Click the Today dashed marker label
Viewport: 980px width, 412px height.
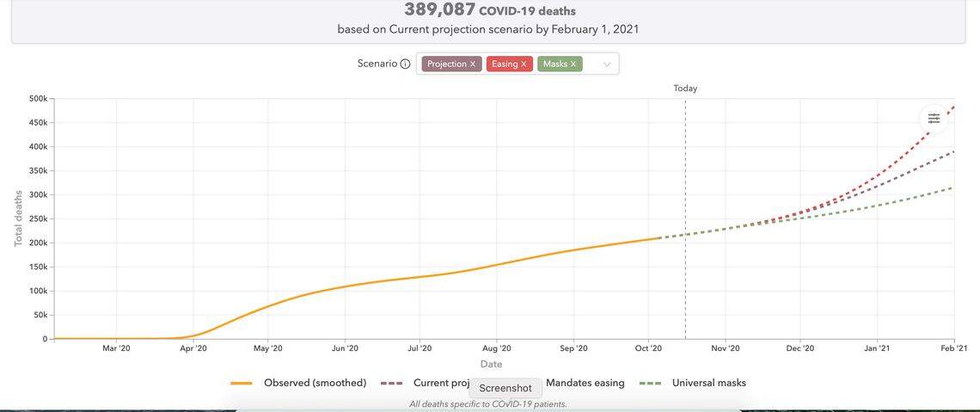[685, 89]
